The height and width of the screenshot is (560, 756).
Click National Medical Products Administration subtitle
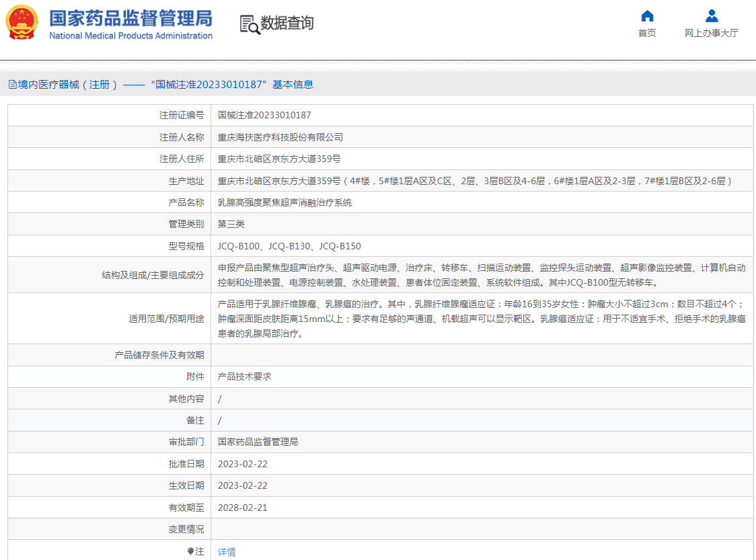coord(130,36)
